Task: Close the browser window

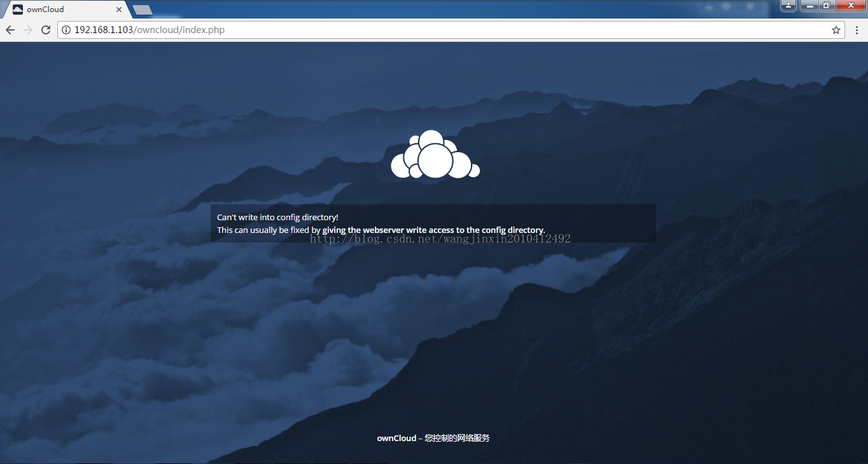Action: 850,5
